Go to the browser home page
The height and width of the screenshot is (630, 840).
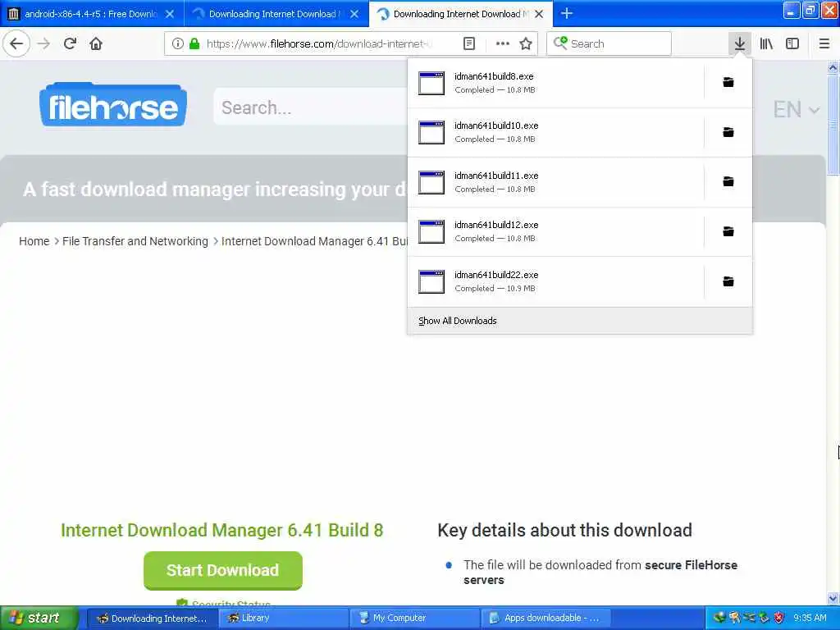point(96,43)
